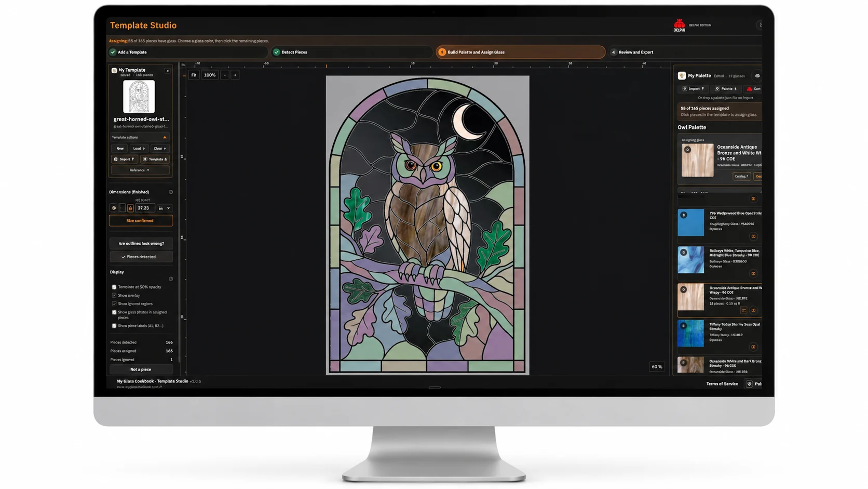
Task: Open Dimensions info icon
Action: tap(171, 192)
